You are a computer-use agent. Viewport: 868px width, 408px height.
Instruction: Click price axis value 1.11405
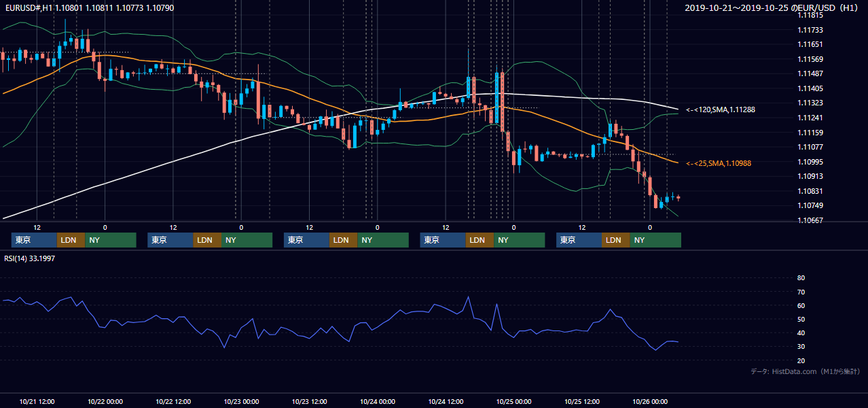coord(810,88)
